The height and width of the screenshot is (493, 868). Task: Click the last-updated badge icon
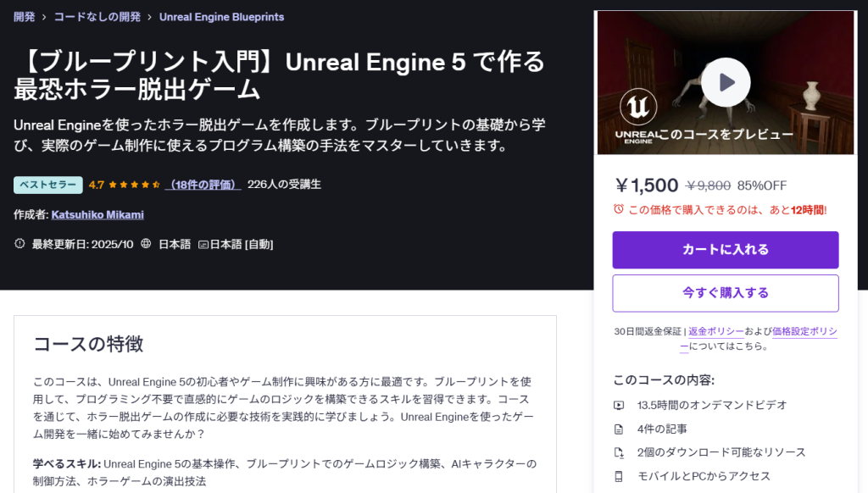[x=20, y=244]
